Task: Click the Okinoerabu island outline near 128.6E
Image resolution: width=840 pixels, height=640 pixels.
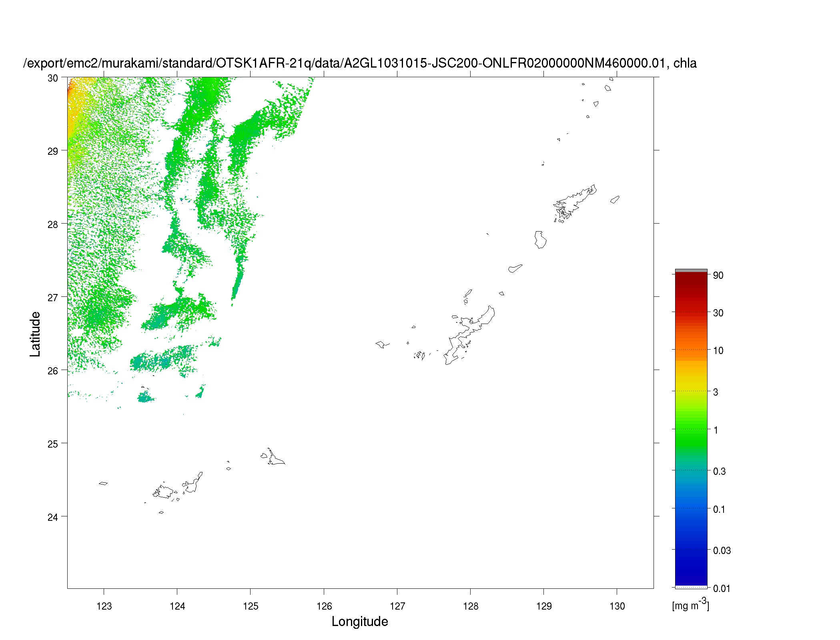Action: click(515, 268)
